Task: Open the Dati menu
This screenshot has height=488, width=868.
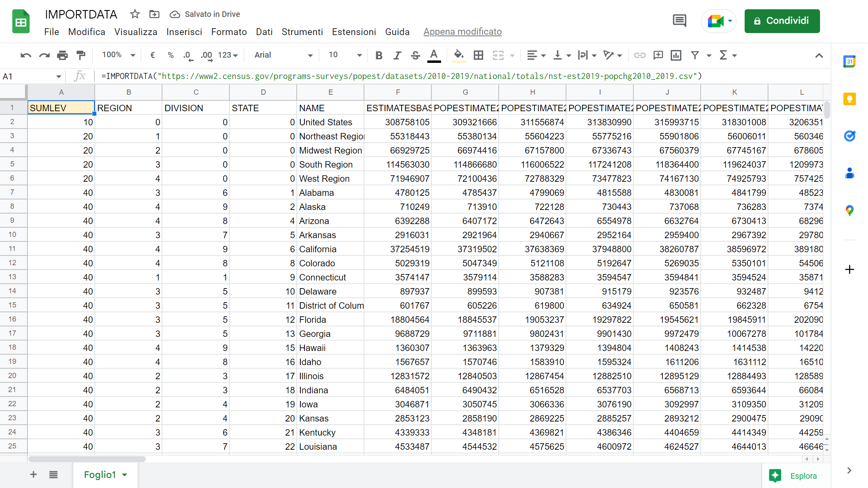Action: pyautogui.click(x=264, y=32)
